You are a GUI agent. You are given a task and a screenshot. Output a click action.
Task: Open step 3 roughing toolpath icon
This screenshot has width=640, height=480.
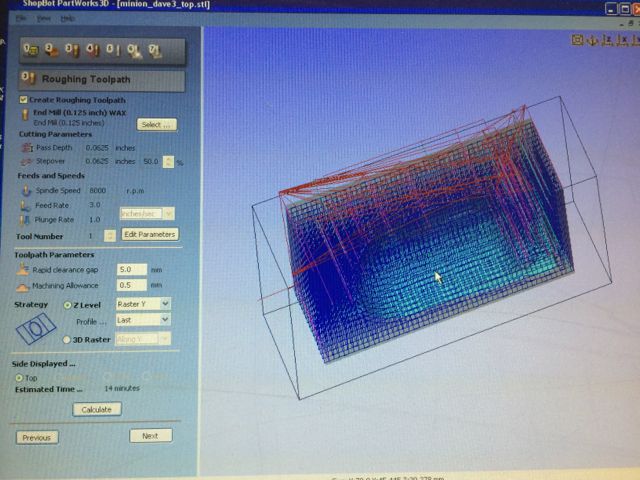(x=72, y=50)
